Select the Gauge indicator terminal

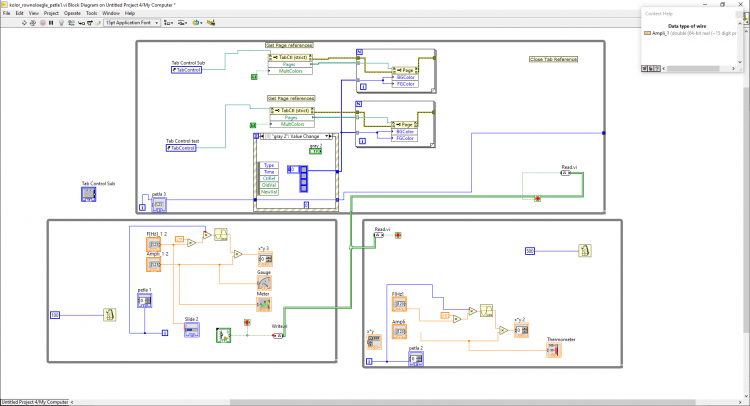point(264,282)
